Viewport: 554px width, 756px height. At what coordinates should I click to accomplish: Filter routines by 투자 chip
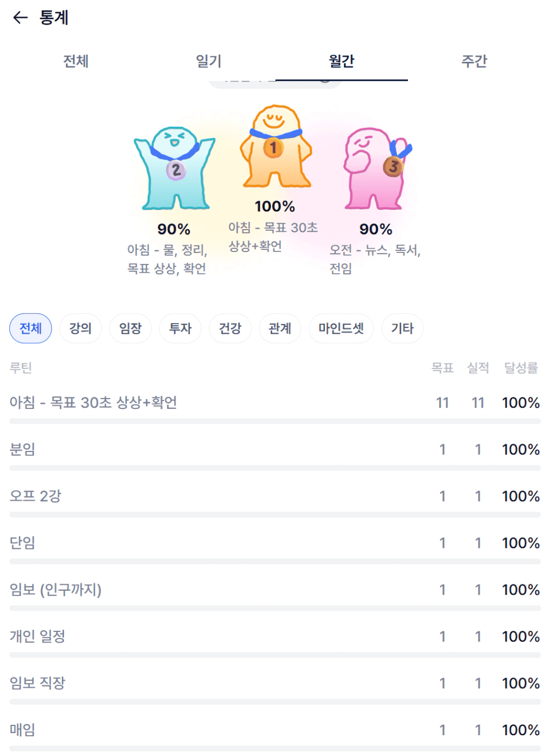point(180,329)
